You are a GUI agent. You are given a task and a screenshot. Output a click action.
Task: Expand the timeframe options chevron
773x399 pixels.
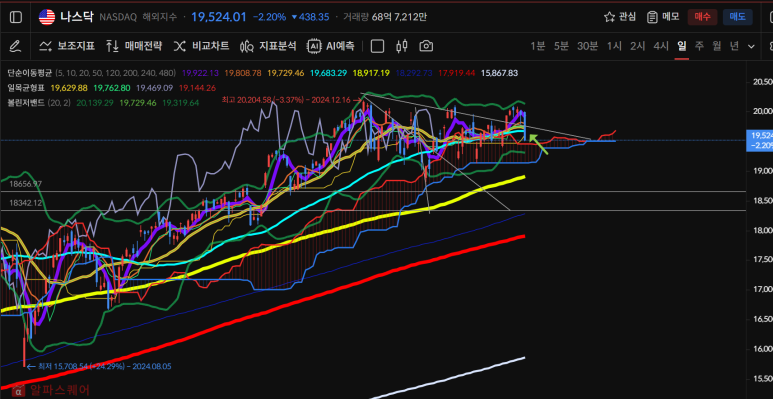click(x=751, y=46)
